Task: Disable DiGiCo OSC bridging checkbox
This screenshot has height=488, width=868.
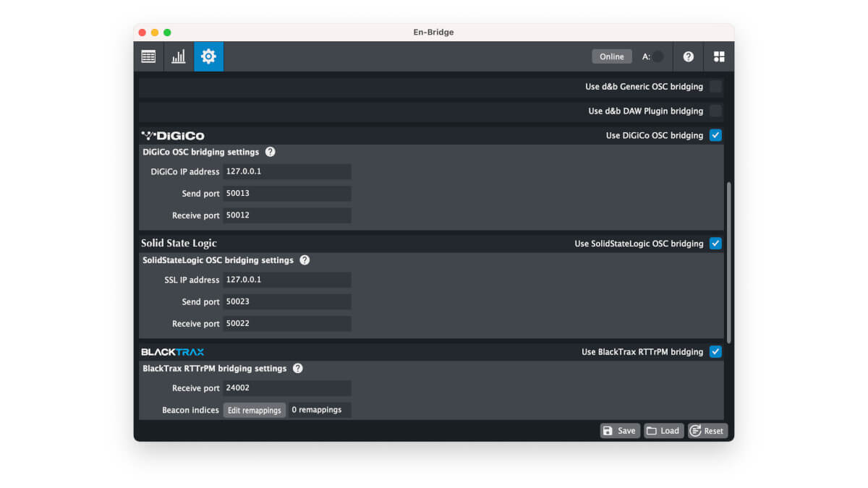Action: click(715, 135)
